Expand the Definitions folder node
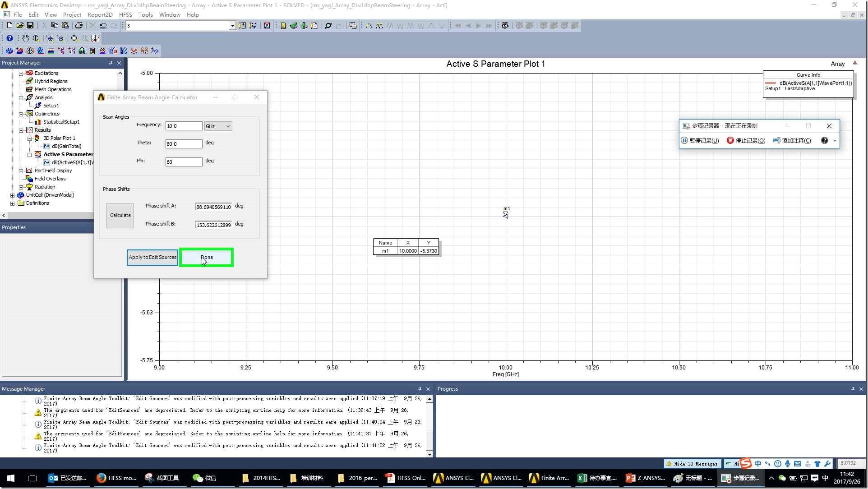The image size is (868, 489). tap(12, 203)
